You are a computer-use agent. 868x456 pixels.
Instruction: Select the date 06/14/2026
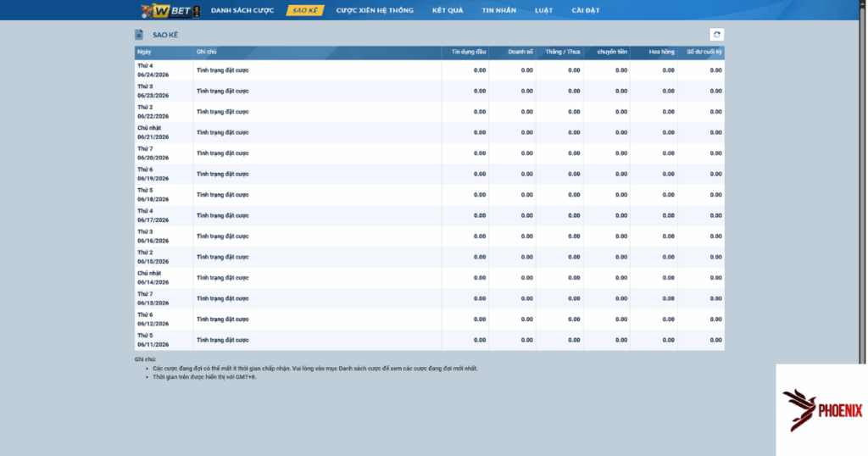[153, 282]
